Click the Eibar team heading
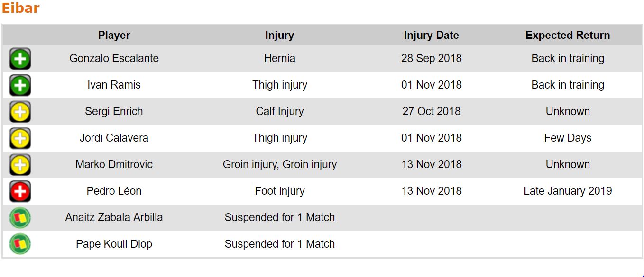The width and height of the screenshot is (644, 277). [x=20, y=8]
